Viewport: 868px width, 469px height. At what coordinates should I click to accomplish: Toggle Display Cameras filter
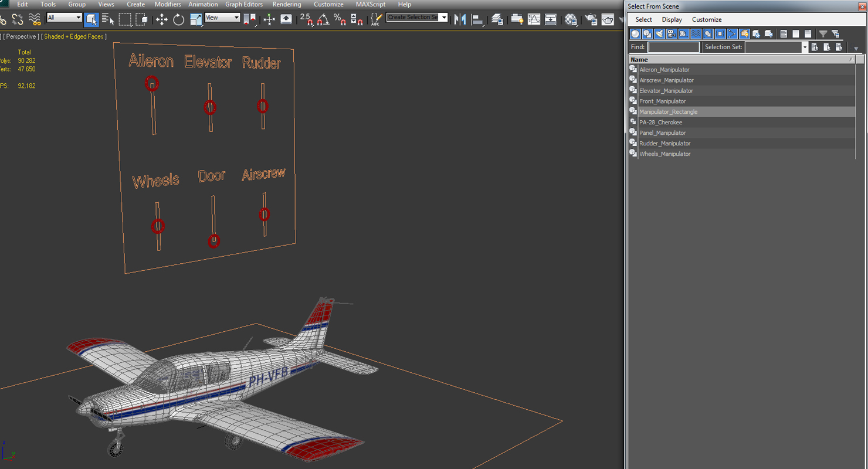[672, 34]
